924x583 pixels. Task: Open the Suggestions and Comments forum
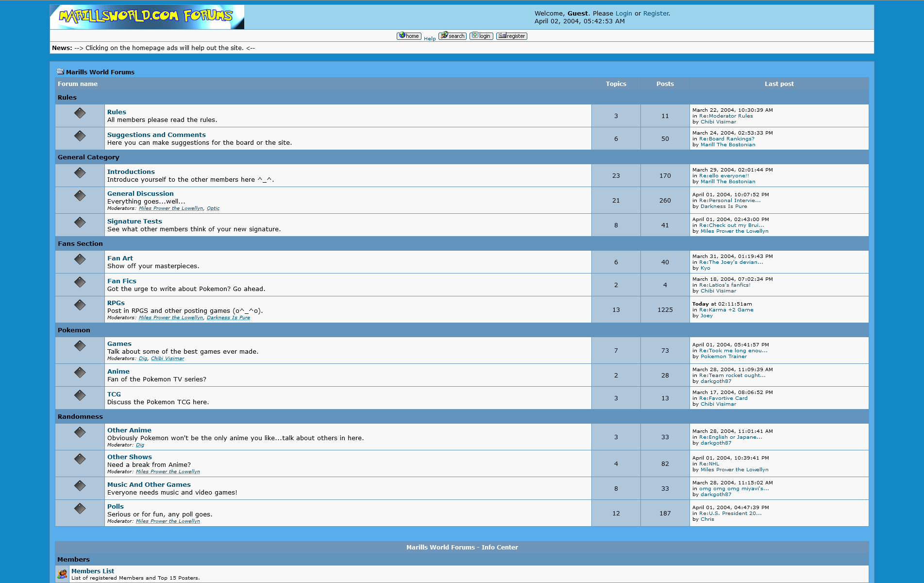pyautogui.click(x=156, y=135)
